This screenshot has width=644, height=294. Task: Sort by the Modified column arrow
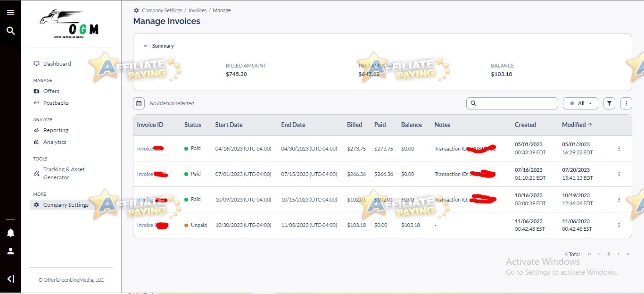click(590, 125)
